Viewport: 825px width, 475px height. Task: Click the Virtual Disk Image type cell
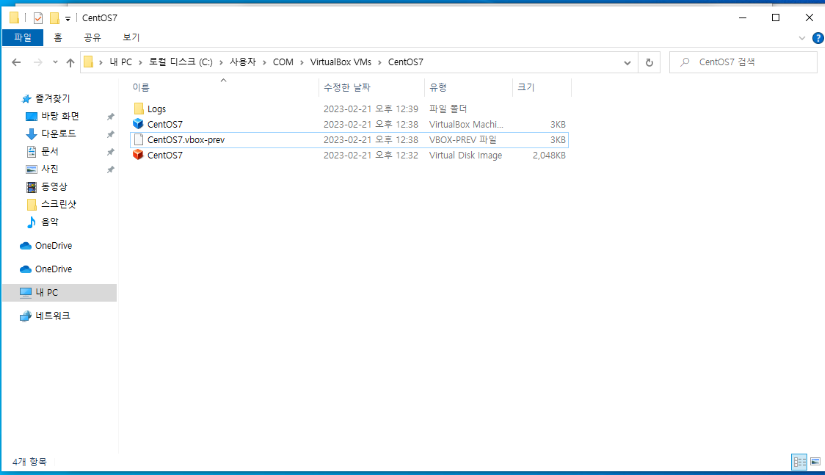pos(465,155)
